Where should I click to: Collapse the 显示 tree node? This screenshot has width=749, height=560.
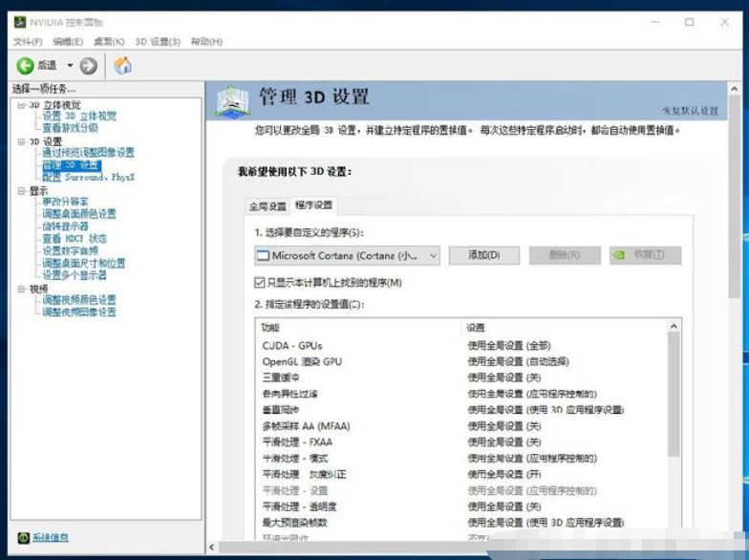(x=20, y=190)
